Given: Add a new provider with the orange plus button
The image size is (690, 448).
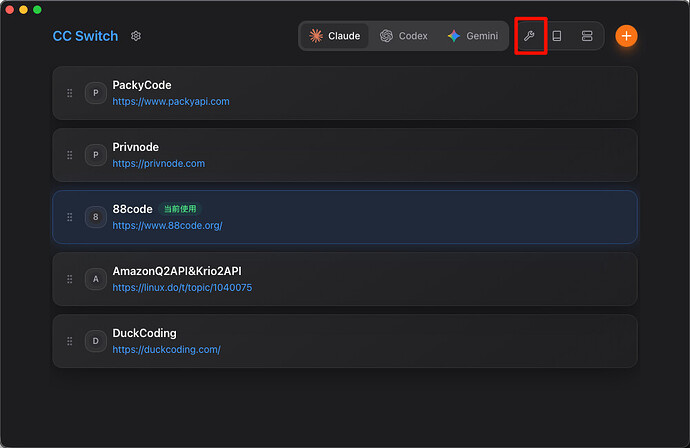Looking at the screenshot, I should click(x=626, y=36).
